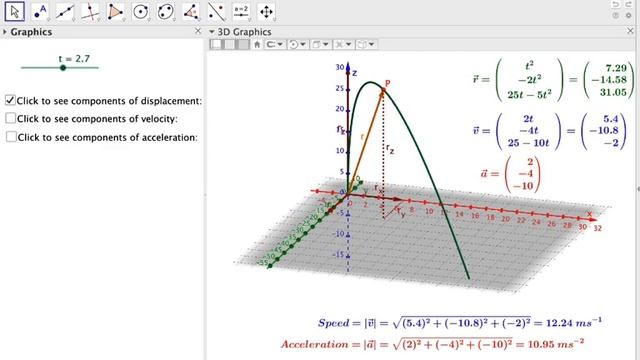The width and height of the screenshot is (640, 360).
Task: Select the Line through two points tool
Action: click(x=65, y=11)
